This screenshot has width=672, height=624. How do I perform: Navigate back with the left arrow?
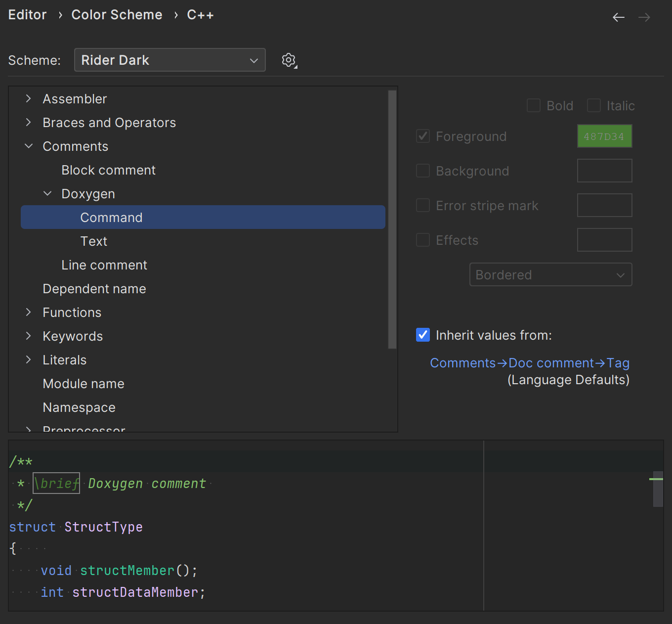(x=618, y=17)
